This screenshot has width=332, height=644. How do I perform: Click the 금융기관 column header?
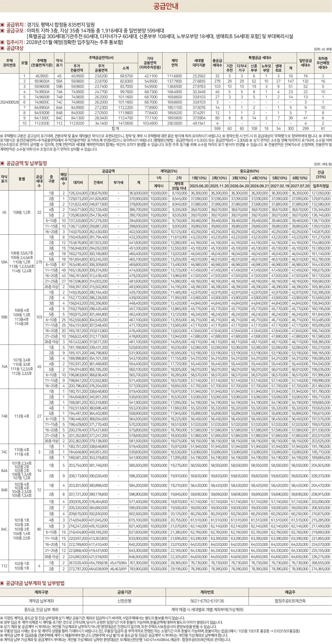click(x=124, y=592)
